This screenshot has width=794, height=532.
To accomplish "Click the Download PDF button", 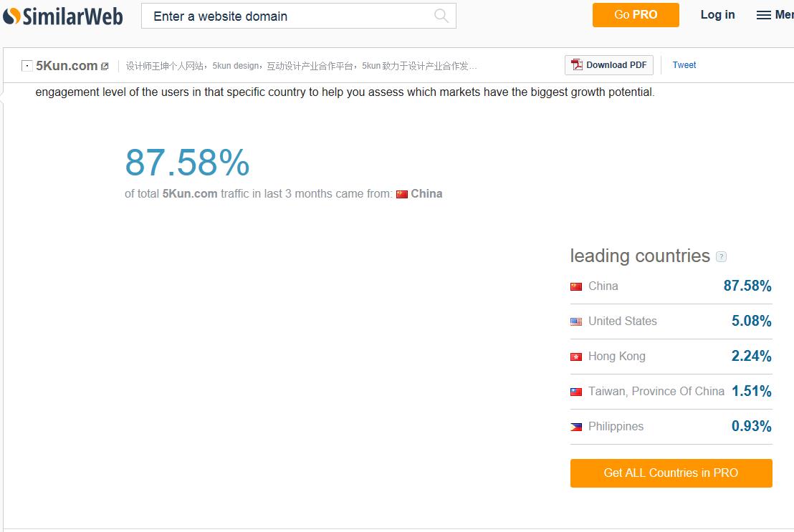I will pos(608,64).
